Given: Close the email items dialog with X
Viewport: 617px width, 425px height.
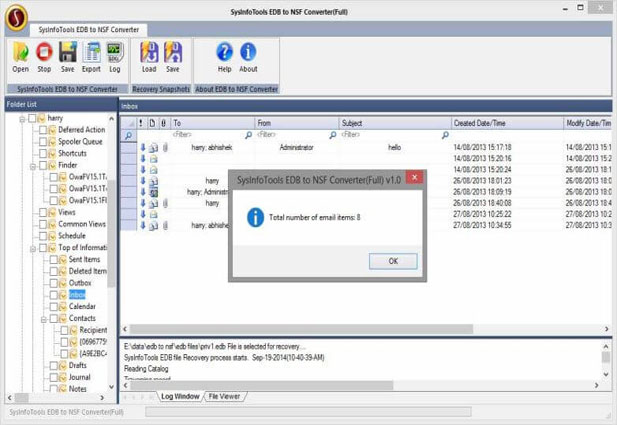Looking at the screenshot, I should [x=414, y=178].
